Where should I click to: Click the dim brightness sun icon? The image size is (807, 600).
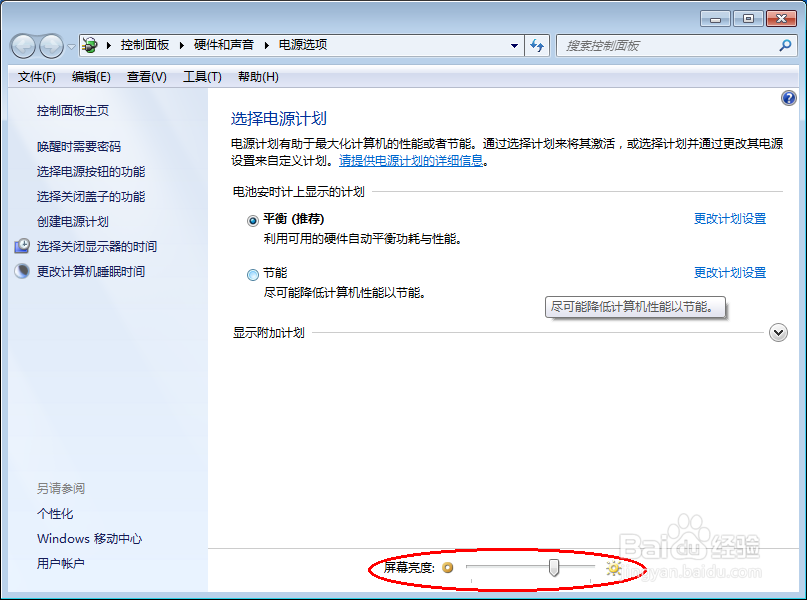coord(448,568)
